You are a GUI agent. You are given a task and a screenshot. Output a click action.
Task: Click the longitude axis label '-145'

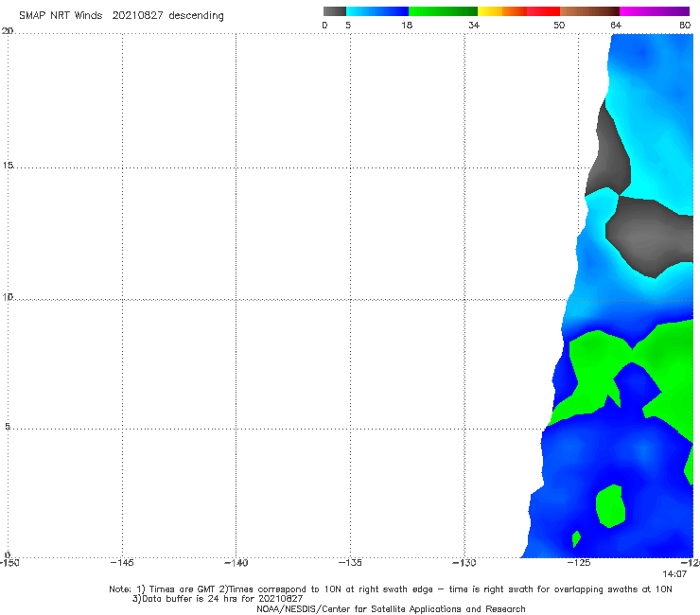(122, 563)
